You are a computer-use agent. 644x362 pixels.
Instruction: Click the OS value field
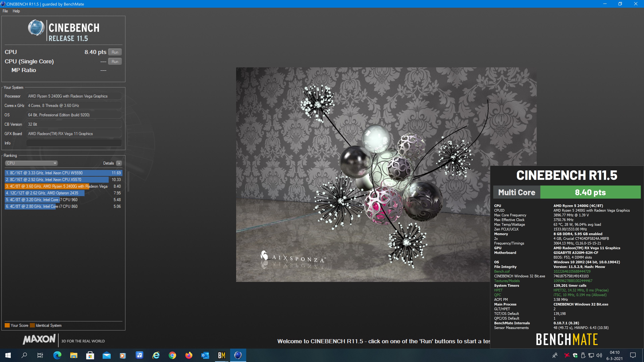click(74, 115)
